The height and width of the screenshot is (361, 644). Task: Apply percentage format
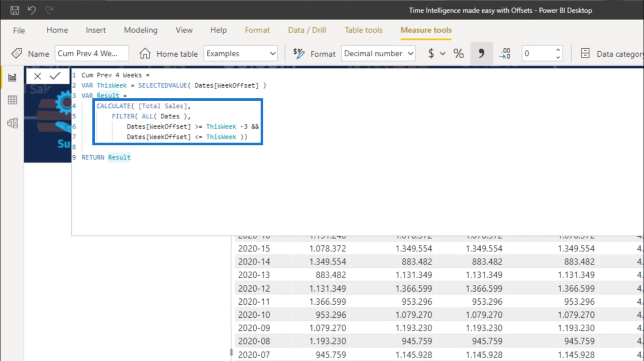(458, 53)
